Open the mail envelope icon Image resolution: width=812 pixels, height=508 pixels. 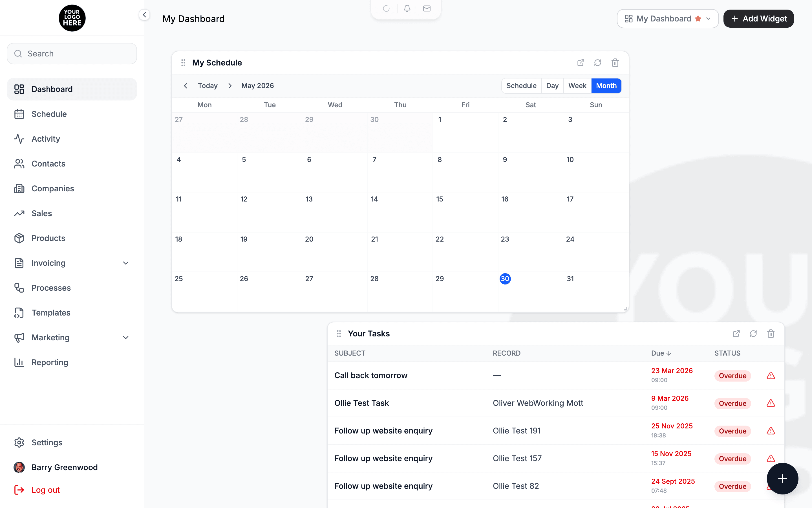coord(427,8)
